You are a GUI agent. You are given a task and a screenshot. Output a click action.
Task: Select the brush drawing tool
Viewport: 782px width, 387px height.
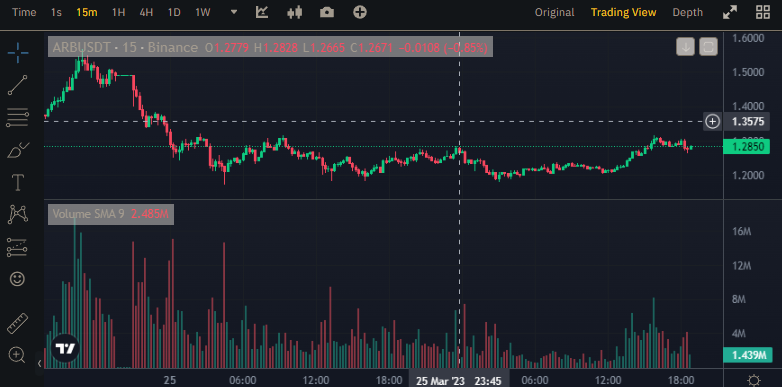coord(18,150)
